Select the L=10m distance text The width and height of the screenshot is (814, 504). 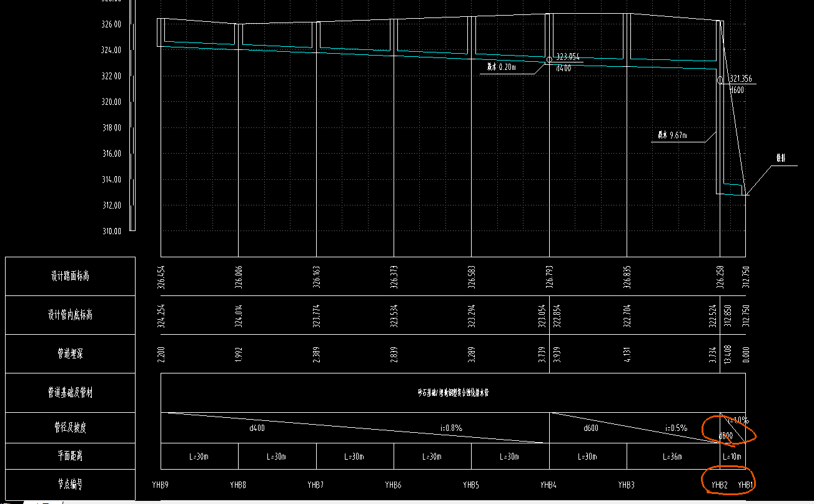(732, 457)
